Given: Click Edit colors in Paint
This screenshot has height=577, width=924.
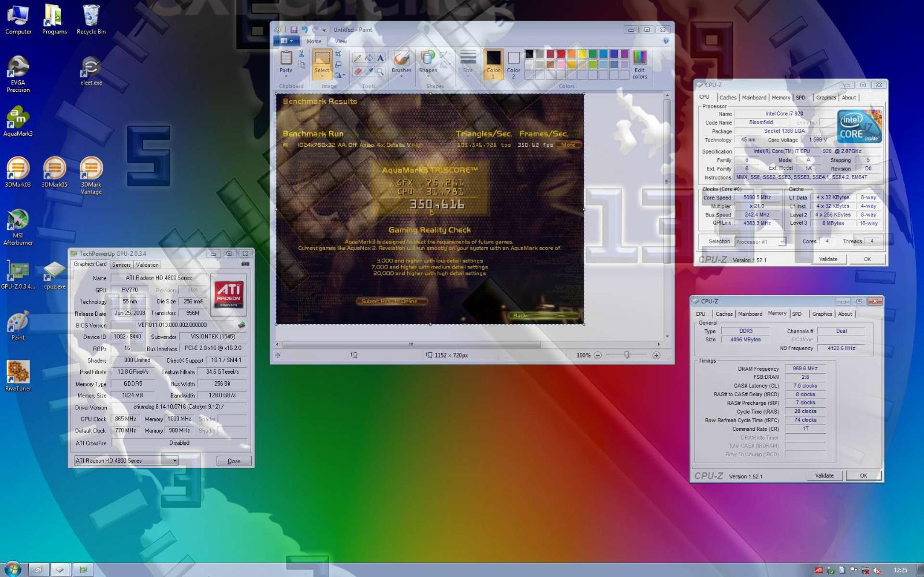Looking at the screenshot, I should click(639, 65).
